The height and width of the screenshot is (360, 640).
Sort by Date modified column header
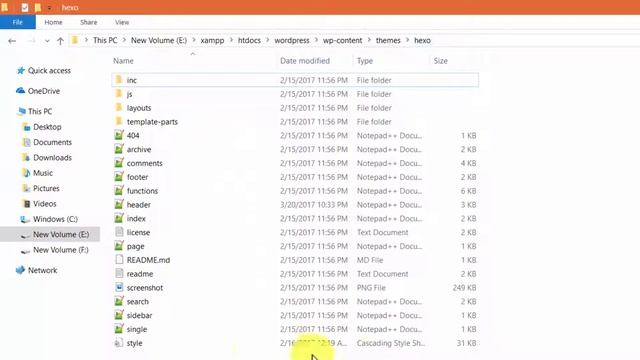[x=305, y=61]
